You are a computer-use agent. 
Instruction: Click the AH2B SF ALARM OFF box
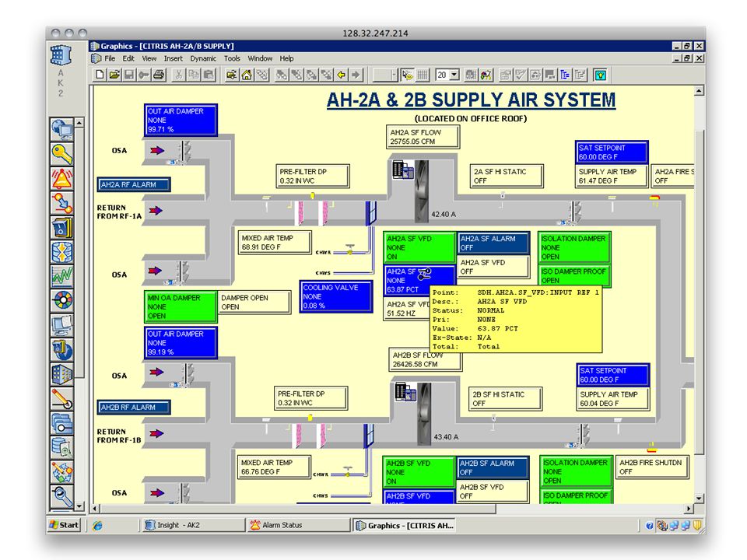click(493, 467)
